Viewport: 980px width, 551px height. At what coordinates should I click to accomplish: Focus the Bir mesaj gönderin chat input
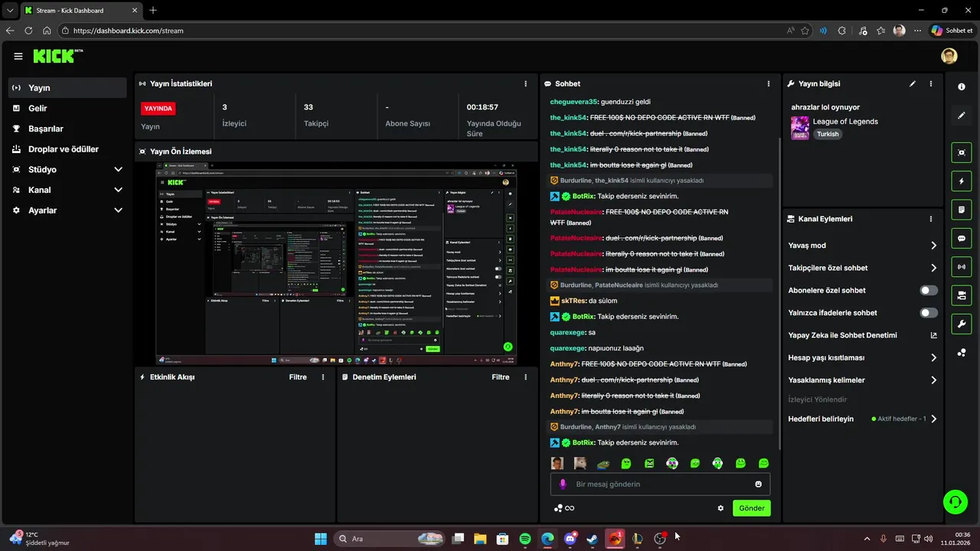(660, 484)
